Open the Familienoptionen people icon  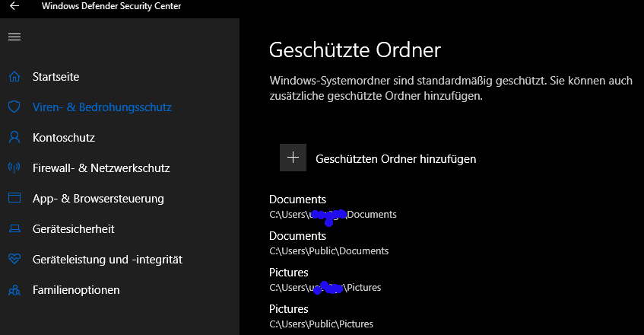[x=14, y=290]
